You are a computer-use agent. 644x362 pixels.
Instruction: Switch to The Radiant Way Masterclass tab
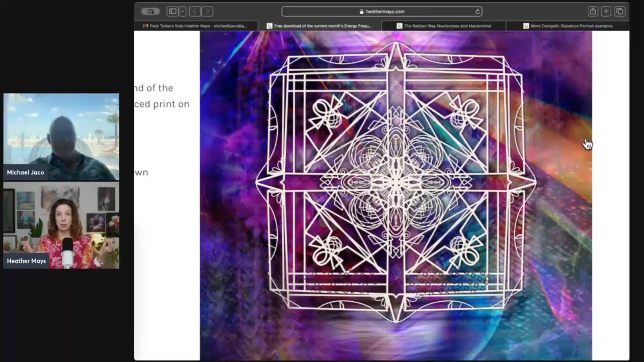(444, 26)
